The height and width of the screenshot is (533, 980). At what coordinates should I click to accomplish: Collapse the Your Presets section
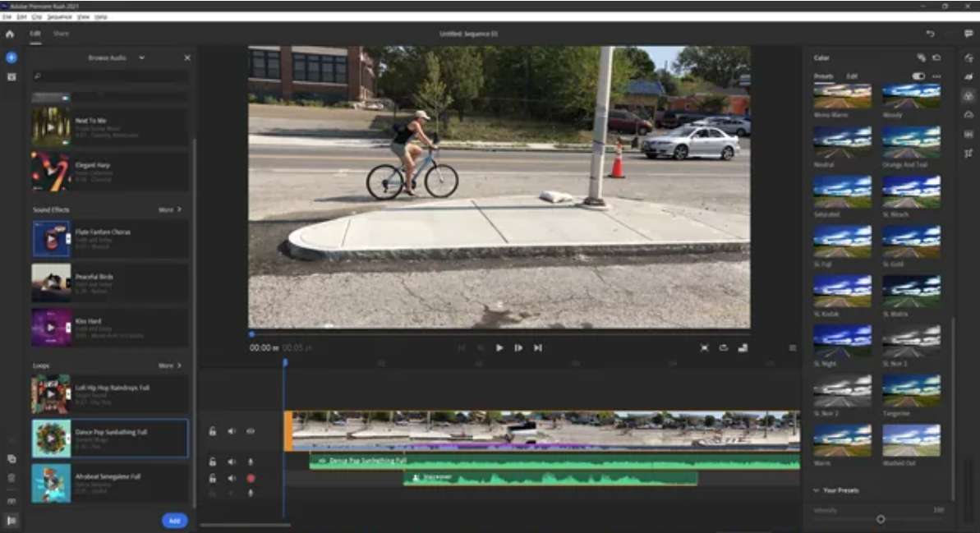(816, 490)
